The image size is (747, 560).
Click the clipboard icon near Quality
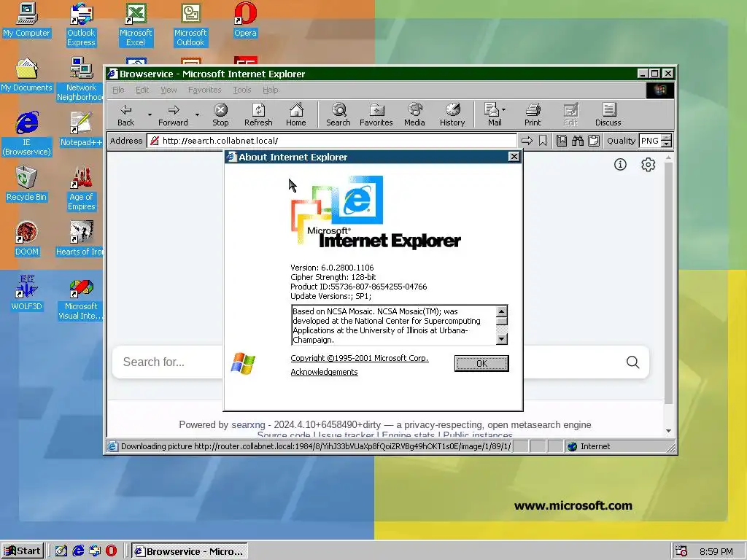(594, 141)
